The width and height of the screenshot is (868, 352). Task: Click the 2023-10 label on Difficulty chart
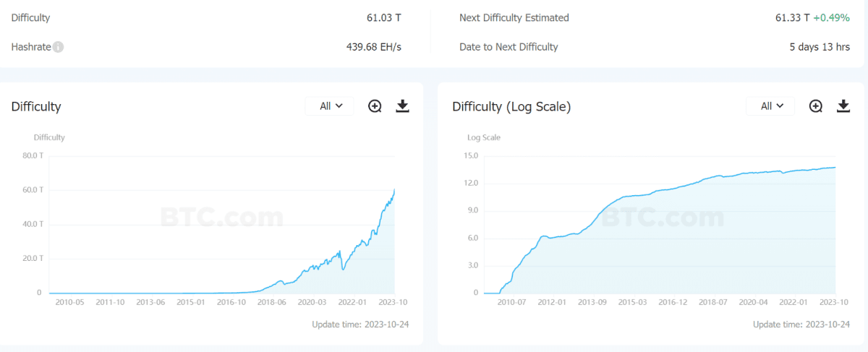click(x=394, y=303)
